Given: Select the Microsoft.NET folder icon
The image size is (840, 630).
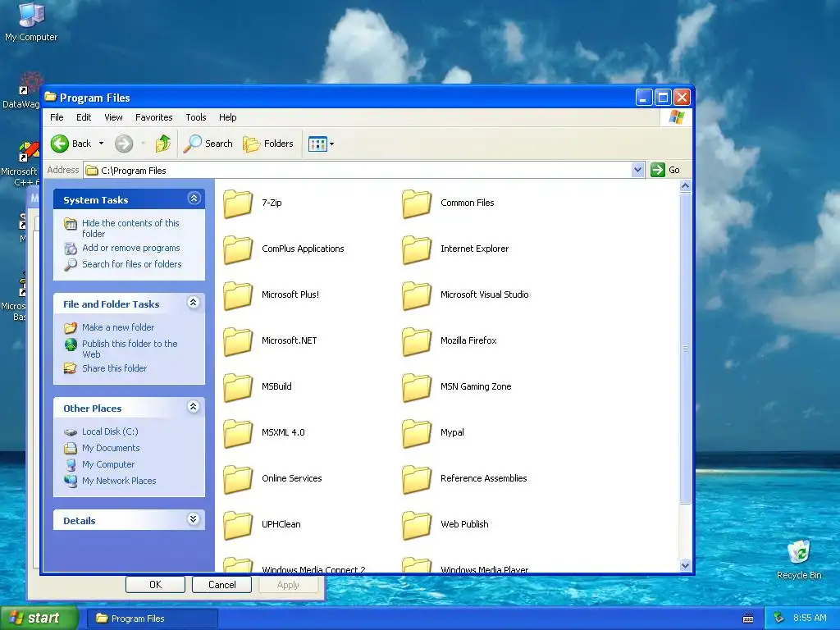Looking at the screenshot, I should point(238,342).
